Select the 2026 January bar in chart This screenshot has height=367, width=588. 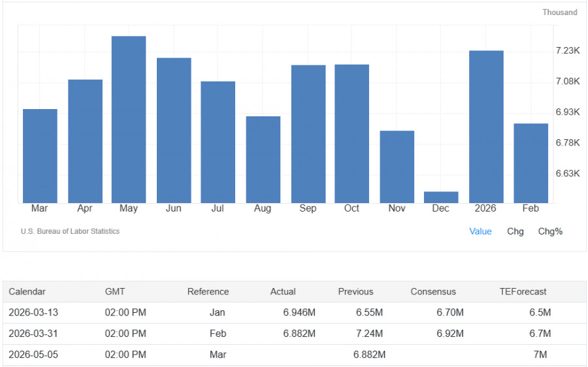click(486, 127)
